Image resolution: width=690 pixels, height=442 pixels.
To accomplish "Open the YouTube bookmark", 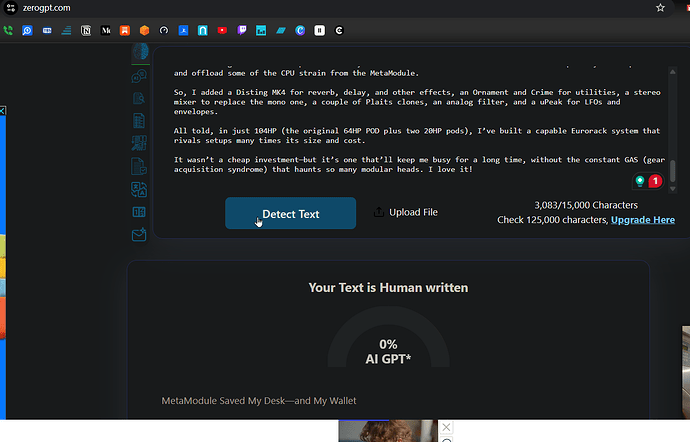I will pyautogui.click(x=222, y=30).
